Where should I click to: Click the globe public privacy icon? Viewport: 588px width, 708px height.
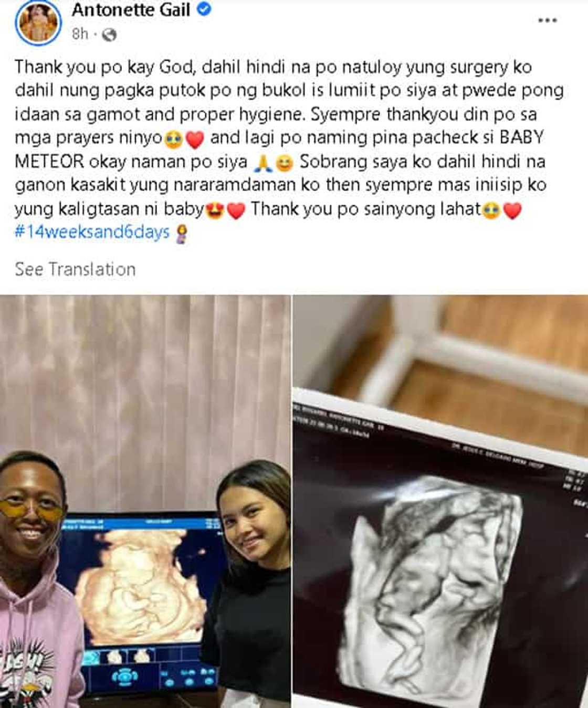109,35
